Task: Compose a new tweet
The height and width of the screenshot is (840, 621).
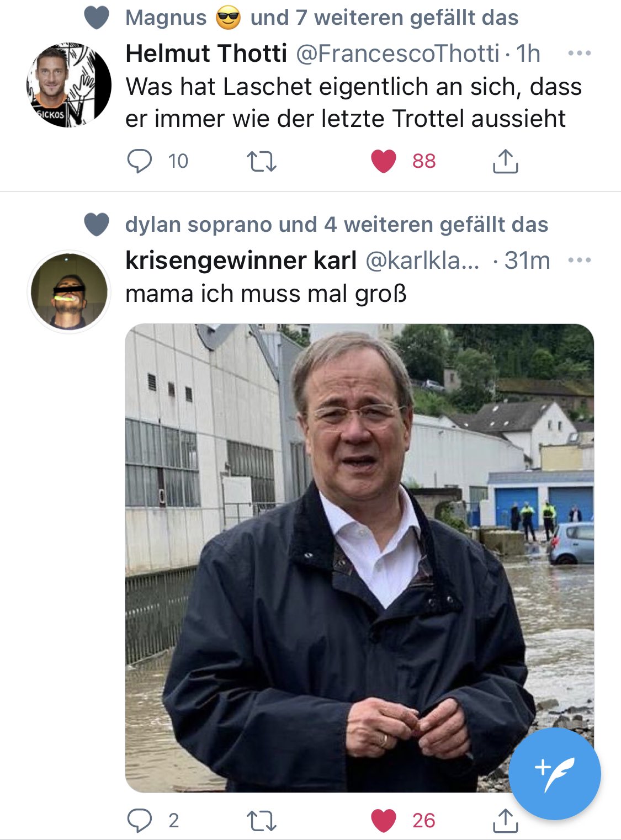Action: point(554,773)
